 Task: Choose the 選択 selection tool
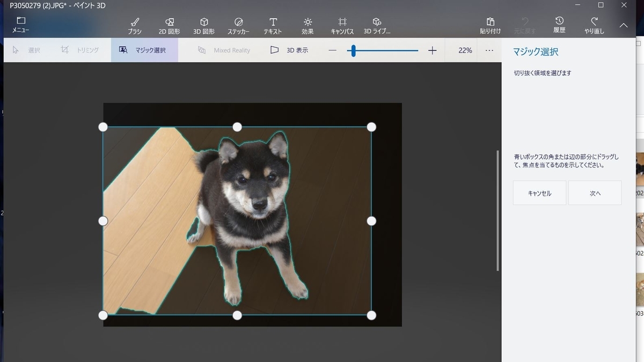tap(27, 50)
